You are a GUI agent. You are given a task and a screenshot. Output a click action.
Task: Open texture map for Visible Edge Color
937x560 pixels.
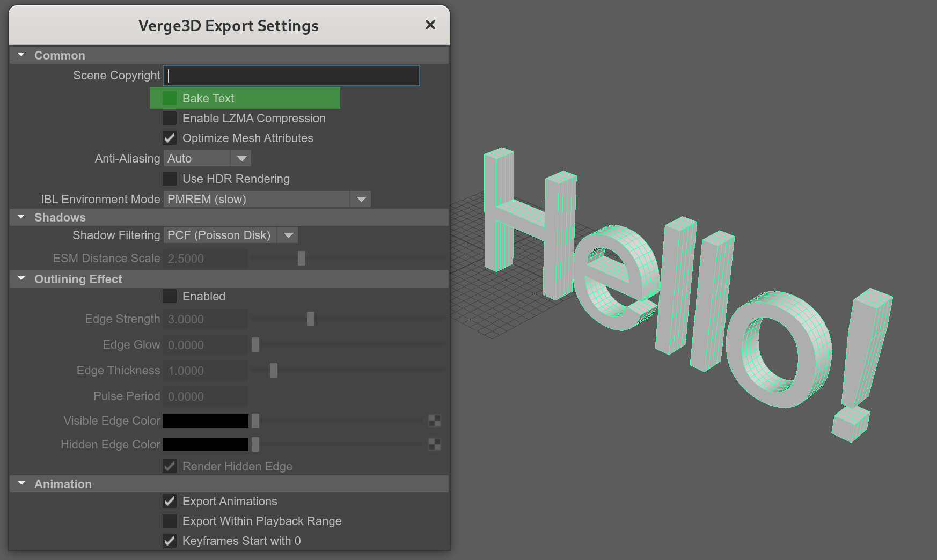pos(435,421)
